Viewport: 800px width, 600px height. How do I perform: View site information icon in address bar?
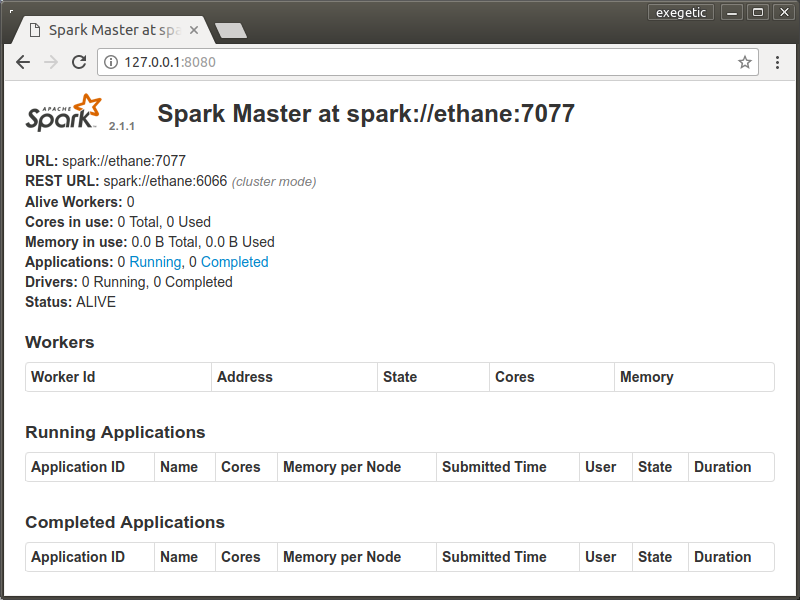(111, 62)
